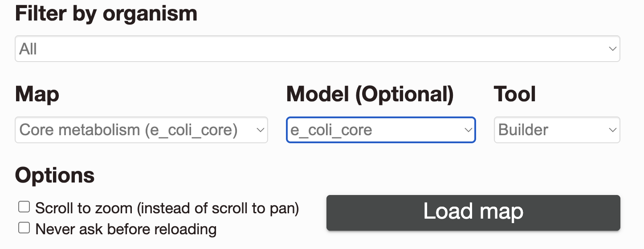Click the Load map button
This screenshot has height=249, width=644.
pos(473,213)
